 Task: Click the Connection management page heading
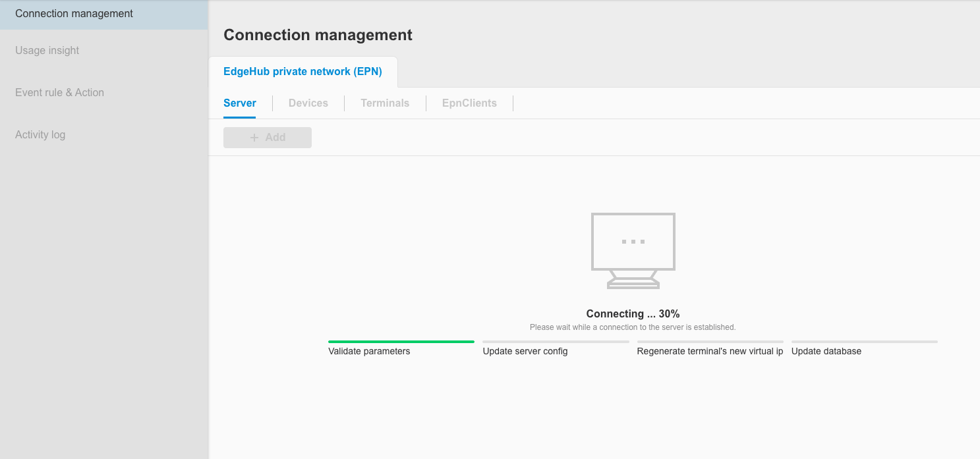pos(318,34)
